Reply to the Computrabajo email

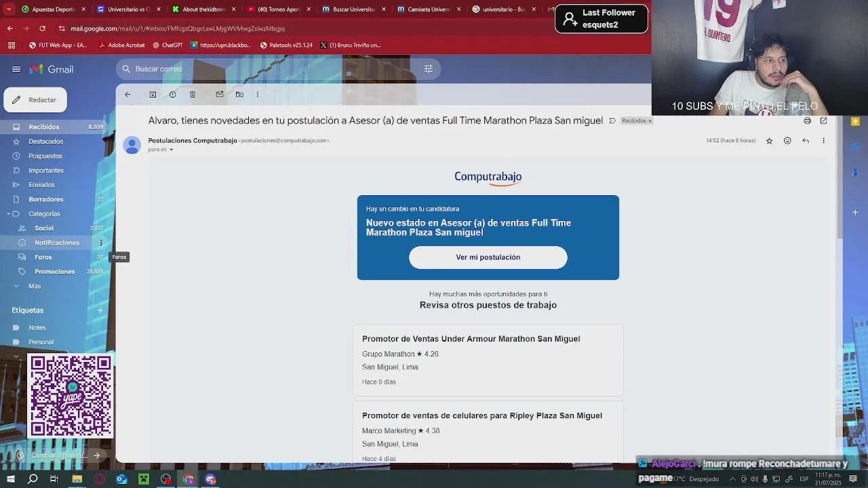[806, 141]
